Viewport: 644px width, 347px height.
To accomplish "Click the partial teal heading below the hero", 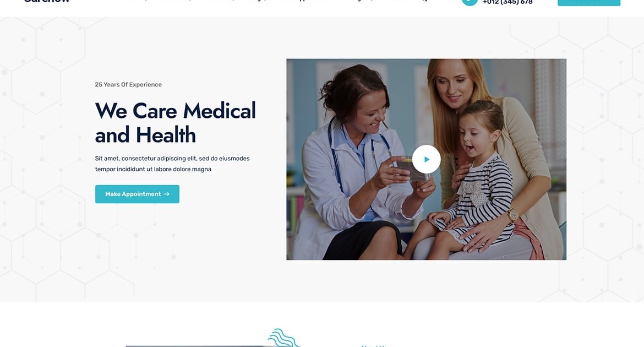I will (374, 346).
